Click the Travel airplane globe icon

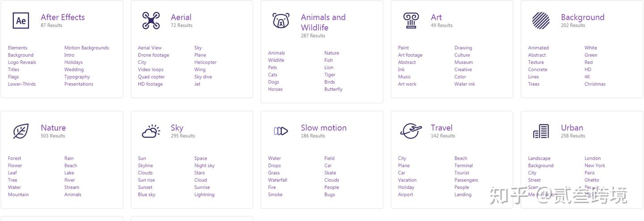(411, 131)
